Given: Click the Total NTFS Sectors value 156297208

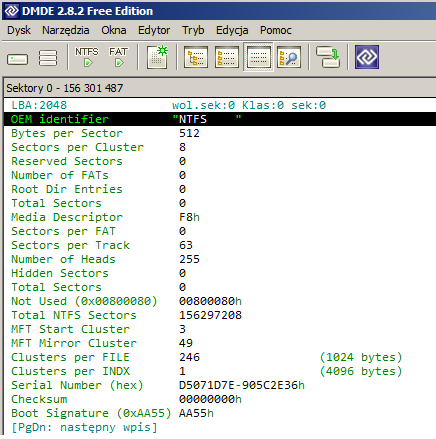Looking at the screenshot, I should click(210, 315).
